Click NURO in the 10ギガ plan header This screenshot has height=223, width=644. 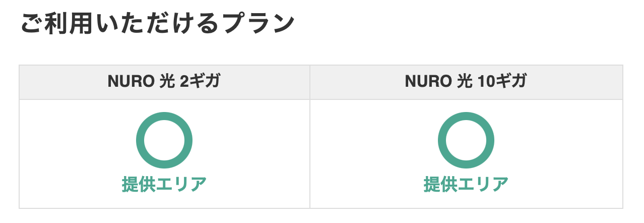[425, 82]
